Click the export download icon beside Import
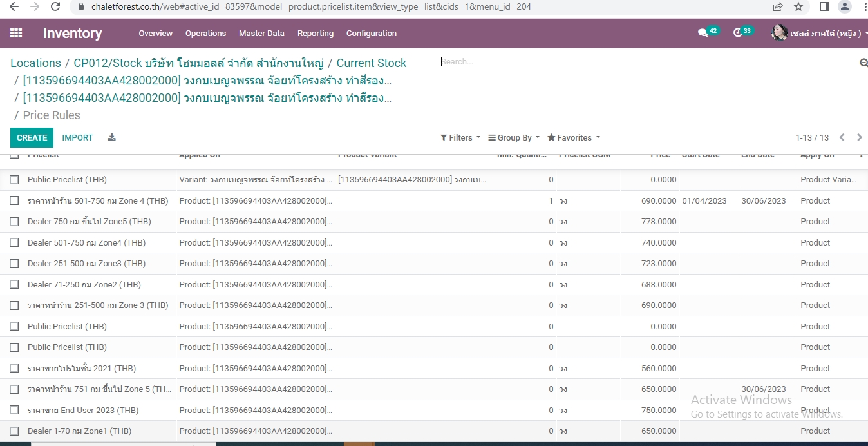This screenshot has height=446, width=868. click(111, 137)
